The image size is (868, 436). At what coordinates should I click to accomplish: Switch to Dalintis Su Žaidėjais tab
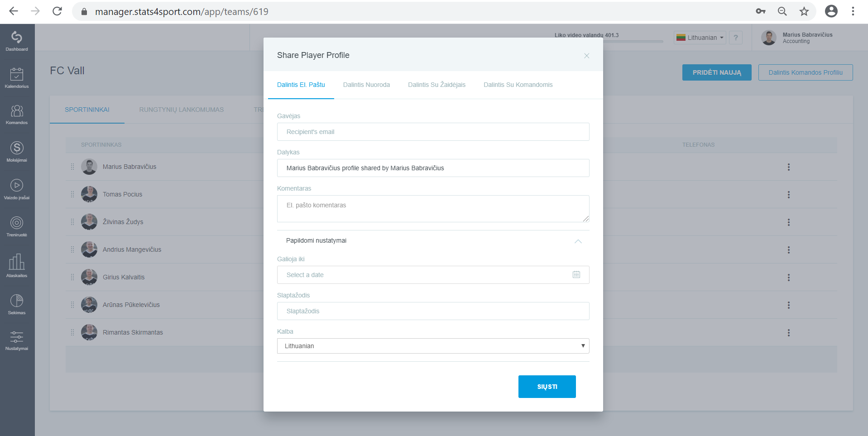pos(436,85)
